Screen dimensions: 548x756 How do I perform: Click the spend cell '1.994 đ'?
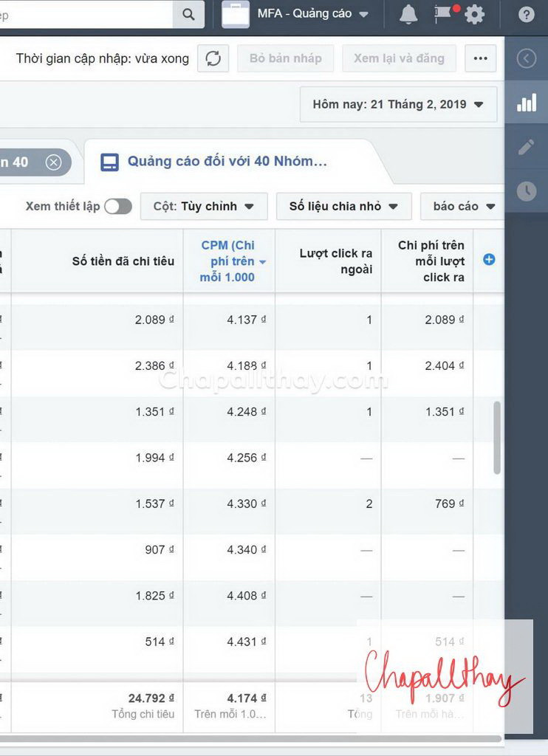pyautogui.click(x=154, y=458)
